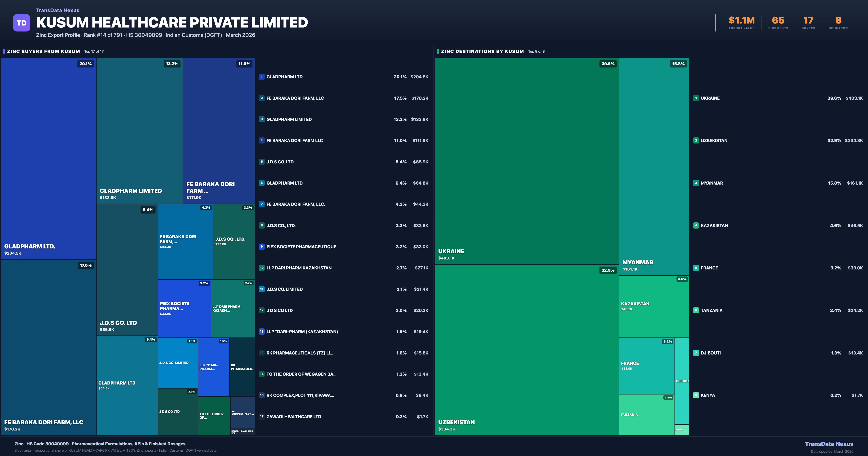Viewport: 868px width, 456px height.
Task: Click rank badge 8 beside KENYA
Action: point(696,395)
